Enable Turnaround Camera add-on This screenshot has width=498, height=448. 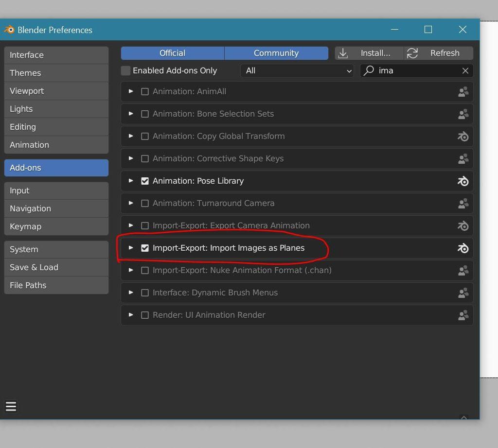[x=145, y=204]
